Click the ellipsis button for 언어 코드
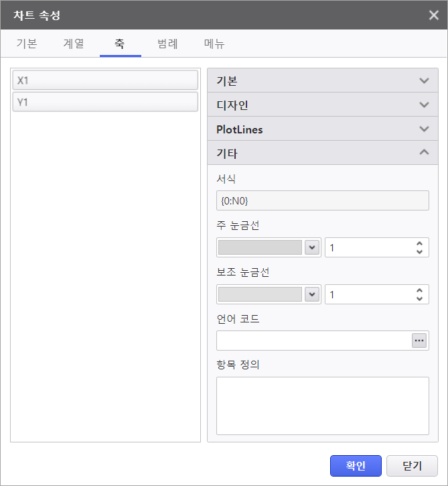Screen dimensions: 448x486 coord(419,341)
